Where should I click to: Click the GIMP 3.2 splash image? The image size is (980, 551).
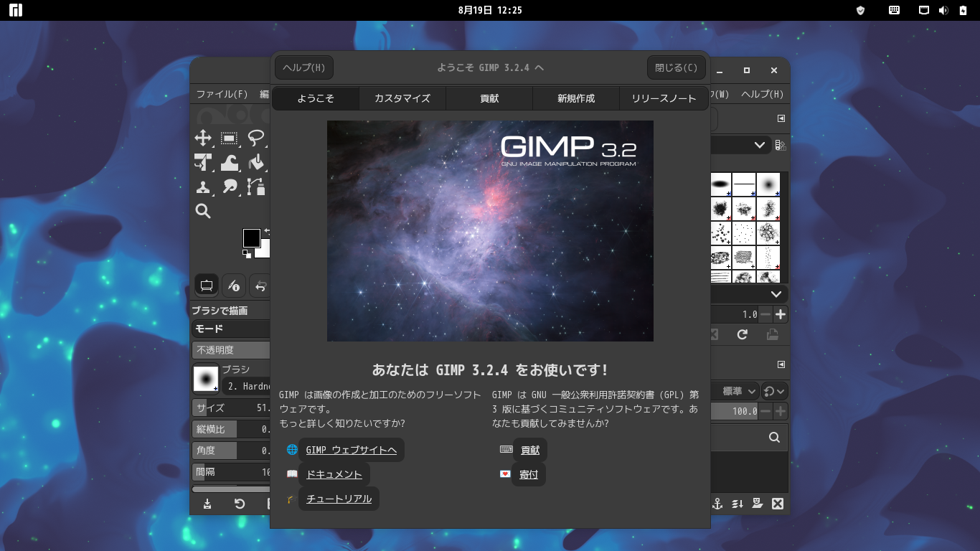(x=490, y=231)
